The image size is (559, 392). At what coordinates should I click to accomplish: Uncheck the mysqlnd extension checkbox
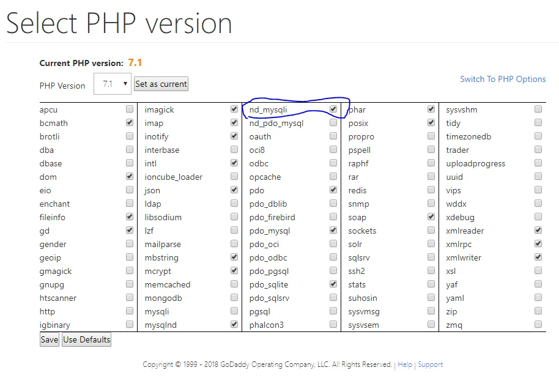[x=234, y=325]
